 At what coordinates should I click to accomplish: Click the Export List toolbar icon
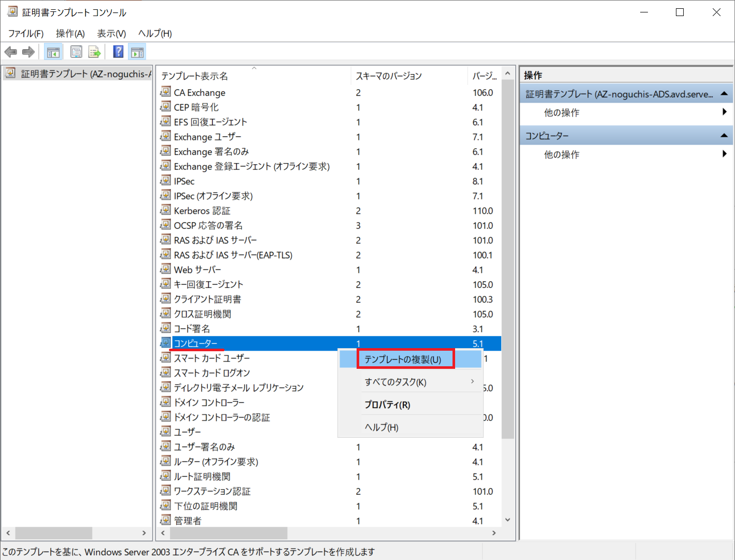click(x=94, y=52)
